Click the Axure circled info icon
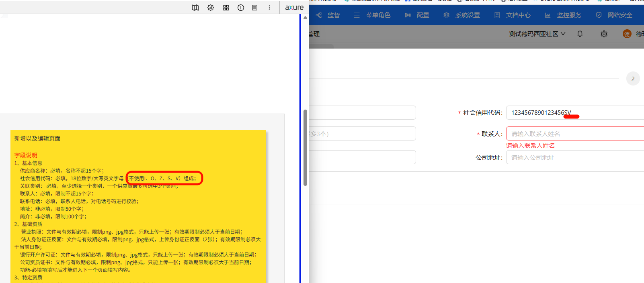The width and height of the screenshot is (644, 283). (241, 8)
